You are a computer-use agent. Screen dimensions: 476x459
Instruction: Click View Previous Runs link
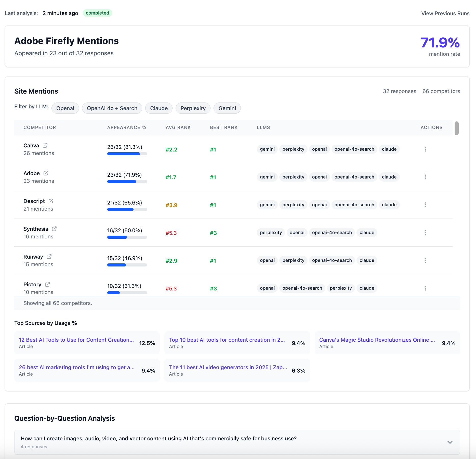point(445,14)
